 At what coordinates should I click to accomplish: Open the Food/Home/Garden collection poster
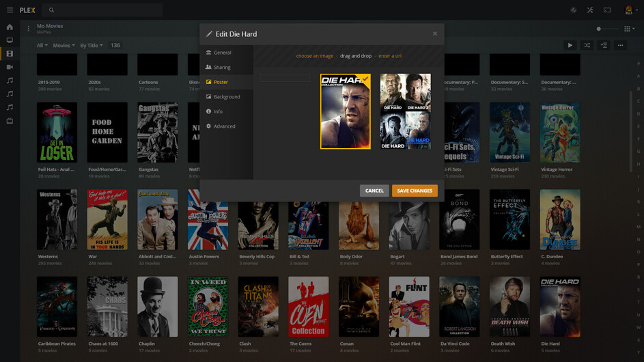click(107, 133)
